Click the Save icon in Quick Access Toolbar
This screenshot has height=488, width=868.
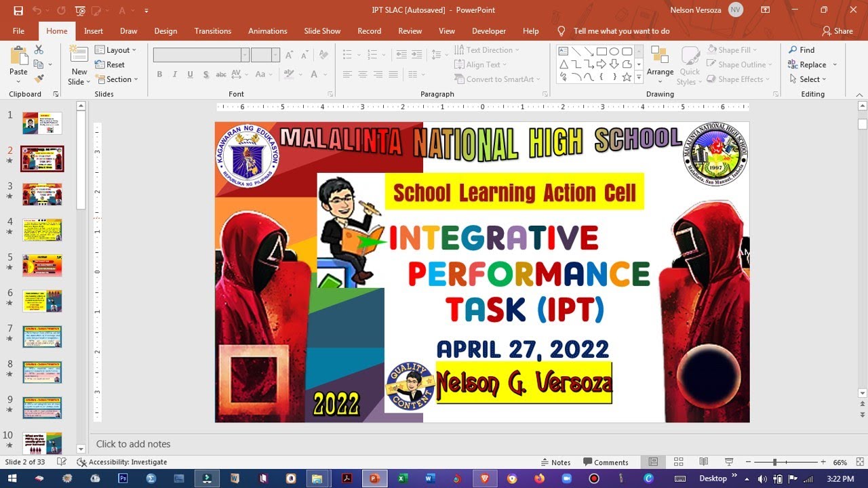click(18, 10)
